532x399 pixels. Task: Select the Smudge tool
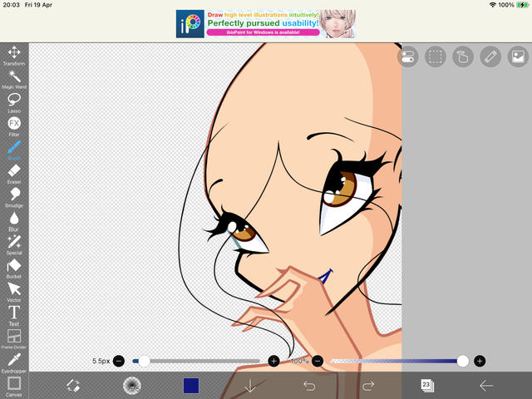[x=14, y=198]
